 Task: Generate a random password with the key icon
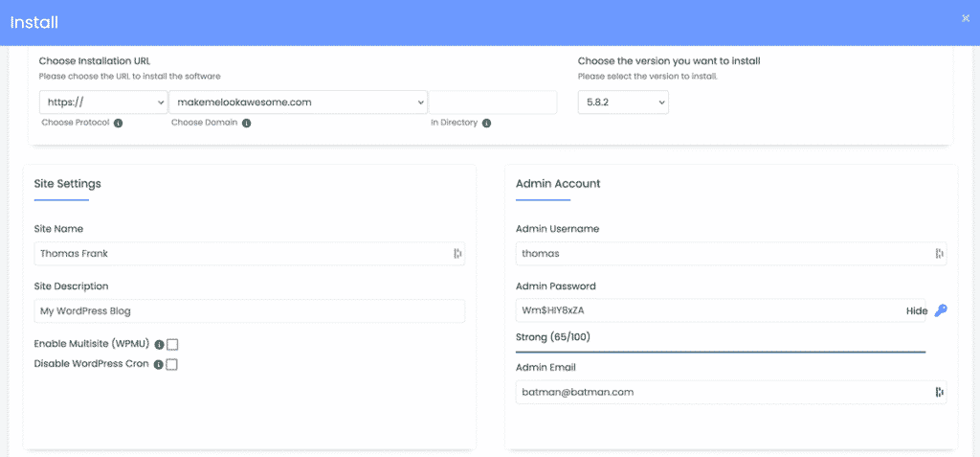point(941,310)
